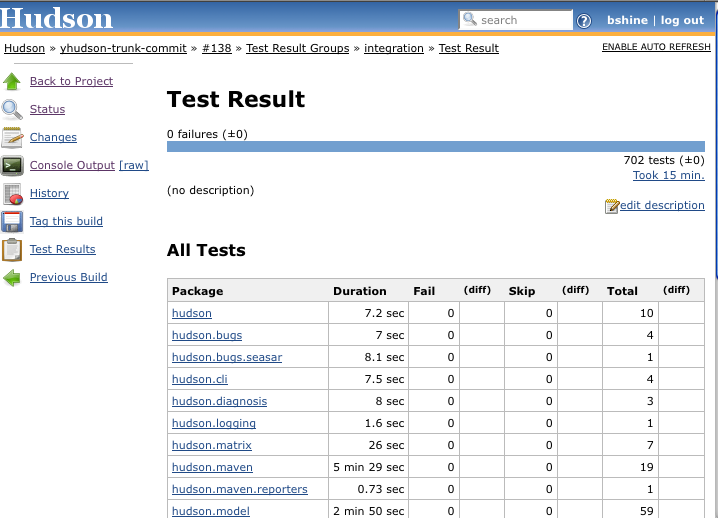Viewport: 718px width, 518px height.
Task: Focus the search input field
Action: (x=524, y=20)
